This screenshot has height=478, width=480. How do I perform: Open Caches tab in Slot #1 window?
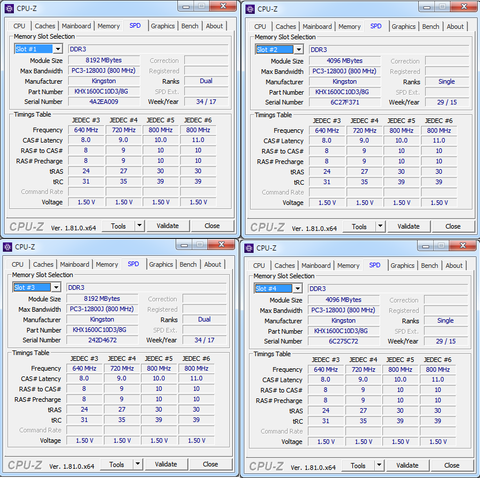[x=45, y=26]
